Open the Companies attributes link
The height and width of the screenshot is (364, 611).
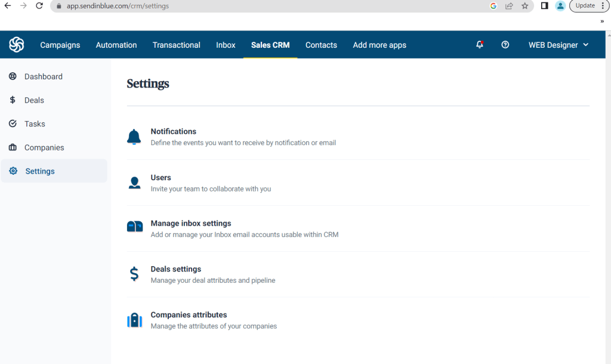click(x=189, y=315)
